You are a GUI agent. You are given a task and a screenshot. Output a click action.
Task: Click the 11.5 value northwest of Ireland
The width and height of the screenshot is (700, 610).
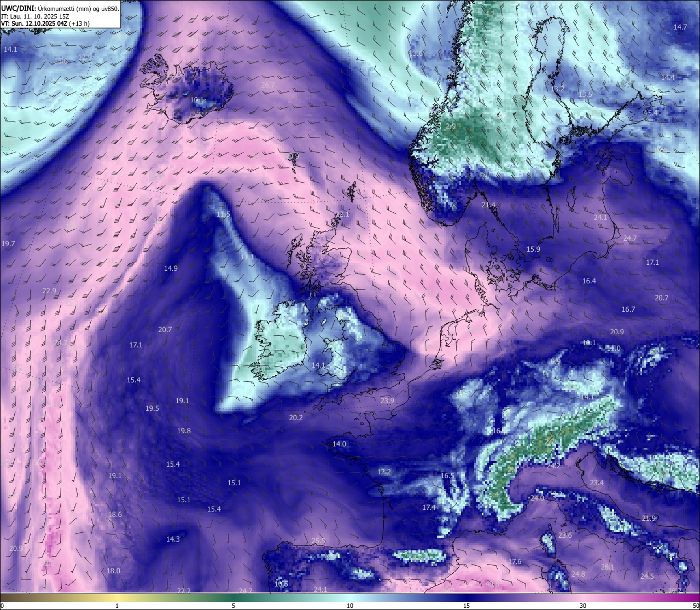[x=223, y=214]
